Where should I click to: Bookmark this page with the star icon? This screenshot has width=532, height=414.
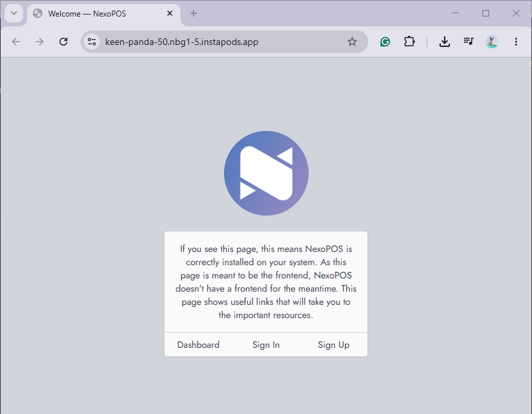click(352, 42)
